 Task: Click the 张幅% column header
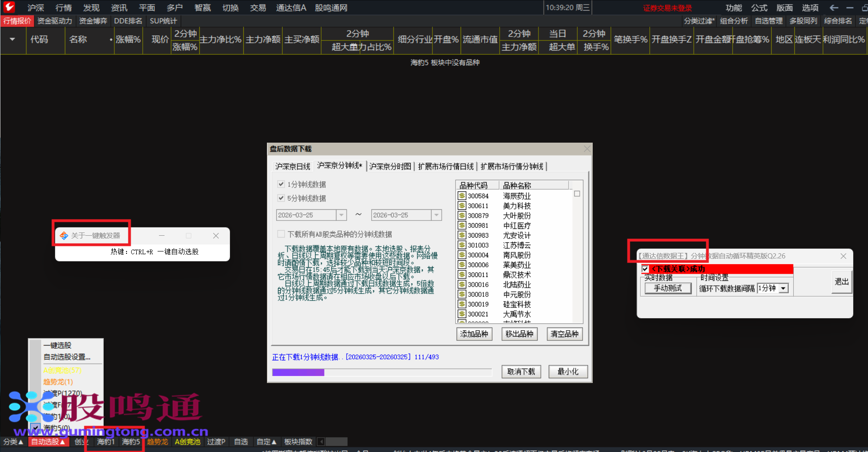[x=128, y=39]
